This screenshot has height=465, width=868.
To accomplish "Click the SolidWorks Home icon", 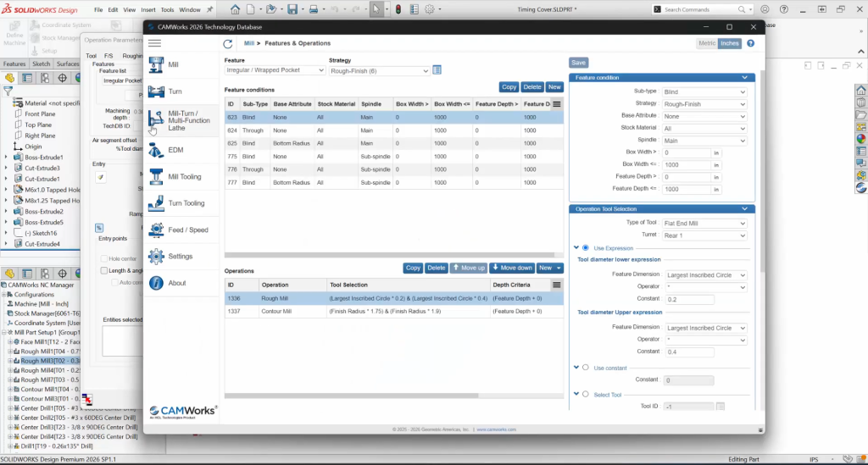I will pyautogui.click(x=236, y=9).
